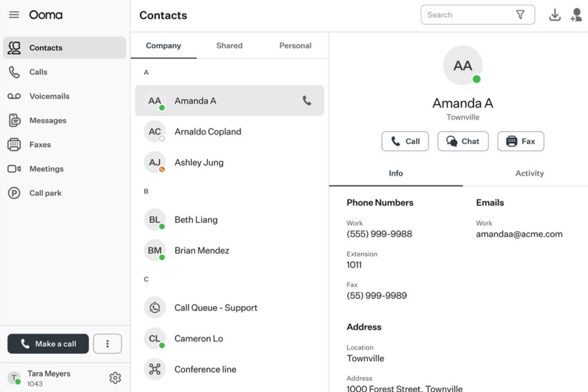Screen dimensions: 588x392
Task: Click the Call Queue - Support icon
Action: tap(155, 307)
